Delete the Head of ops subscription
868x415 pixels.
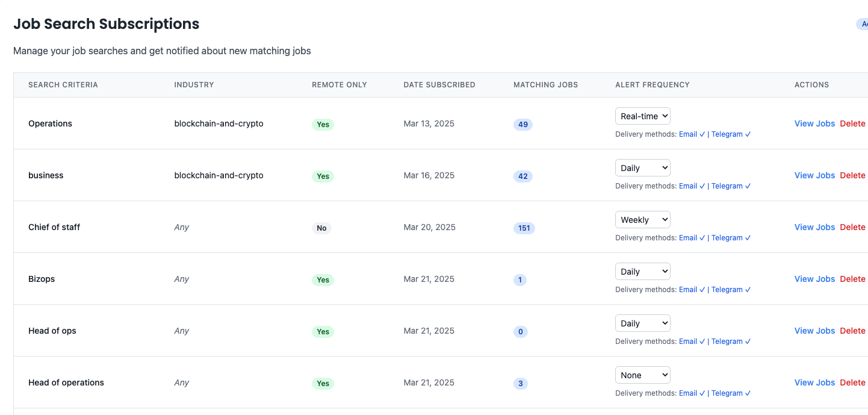(x=852, y=331)
